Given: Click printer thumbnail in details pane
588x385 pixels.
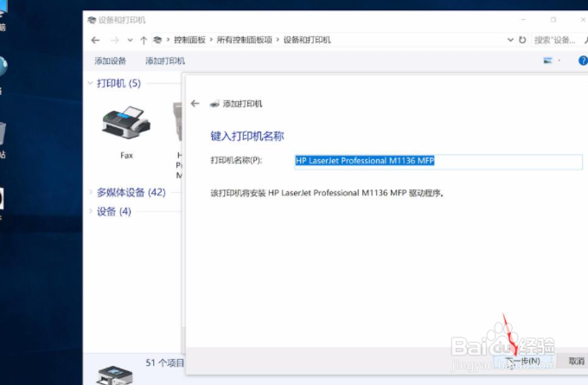Looking at the screenshot, I should 114,375.
